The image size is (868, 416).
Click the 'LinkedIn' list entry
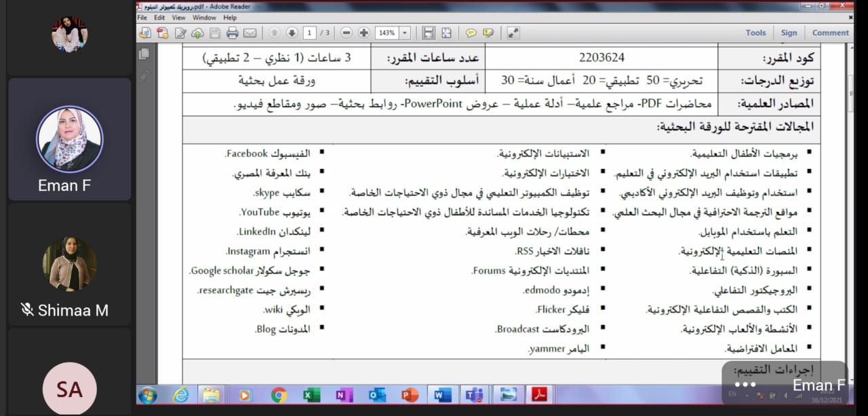274,231
